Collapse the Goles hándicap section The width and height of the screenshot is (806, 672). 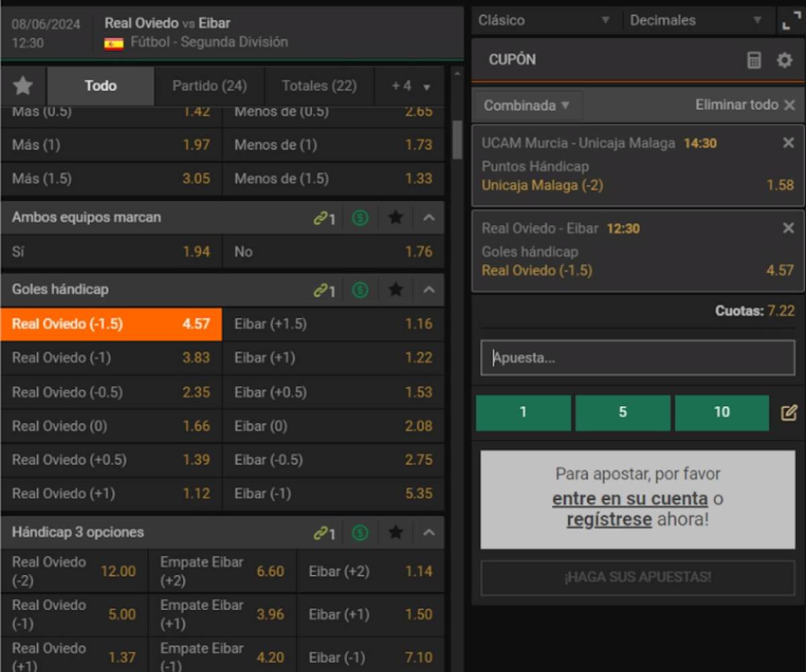tap(429, 290)
